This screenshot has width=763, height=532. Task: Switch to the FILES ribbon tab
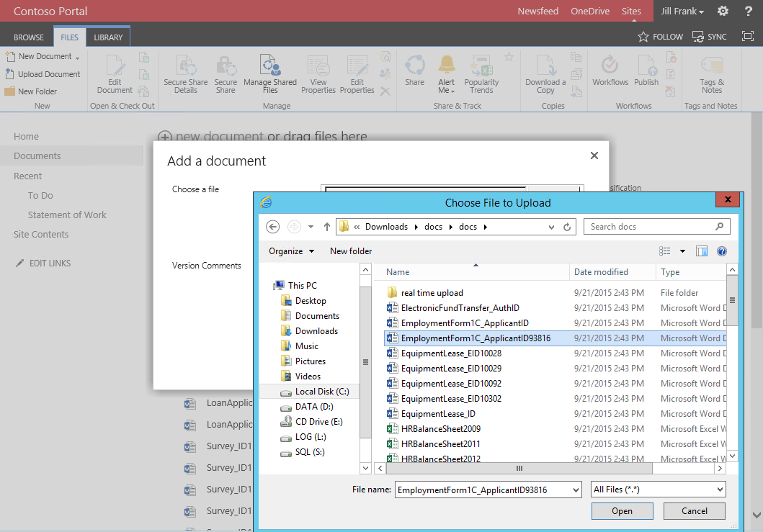tap(69, 37)
